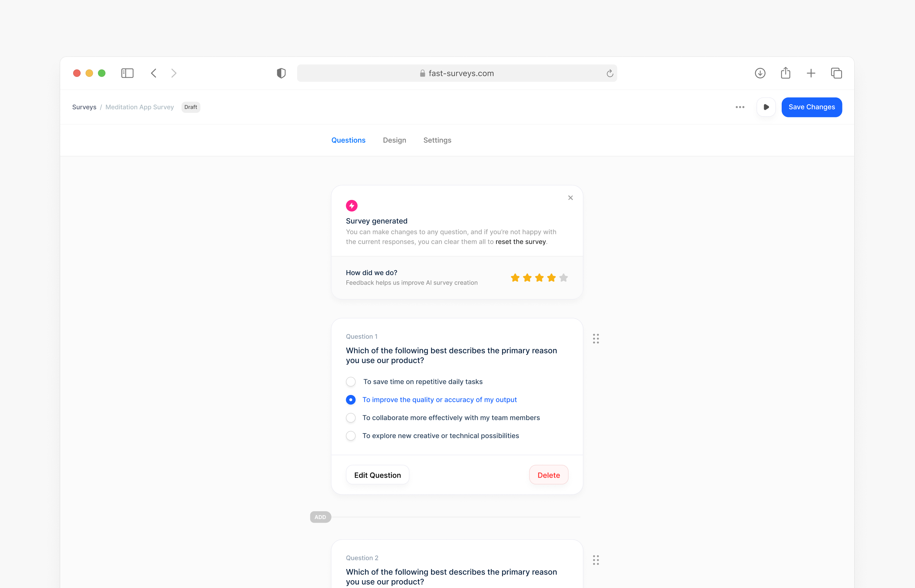
Task: Click the fast-surveys.com address bar
Action: coord(457,73)
